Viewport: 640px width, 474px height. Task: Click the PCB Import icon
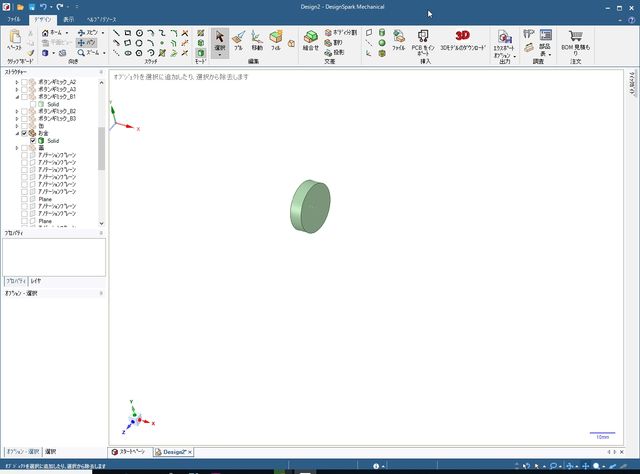point(423,42)
